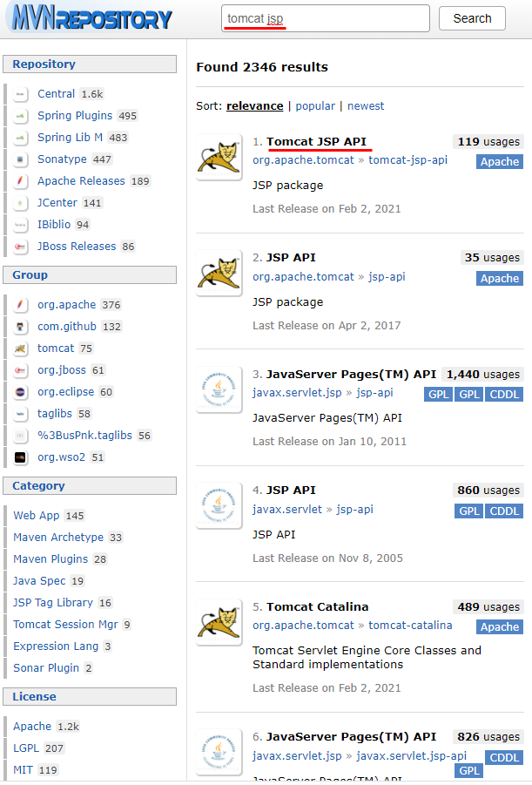Viewport: 532px width, 785px height.
Task: Click the 860 usages badge
Action: point(488,491)
